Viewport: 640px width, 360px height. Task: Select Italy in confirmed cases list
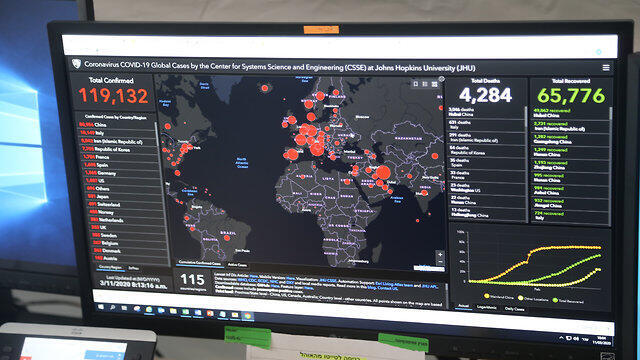click(x=117, y=133)
